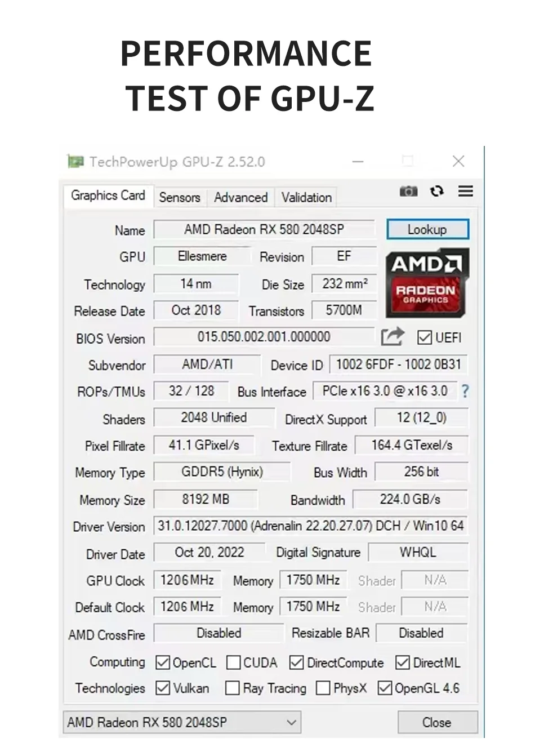Image resolution: width=535 pixels, height=756 pixels.
Task: Open the Advanced tab
Action: [x=240, y=197]
